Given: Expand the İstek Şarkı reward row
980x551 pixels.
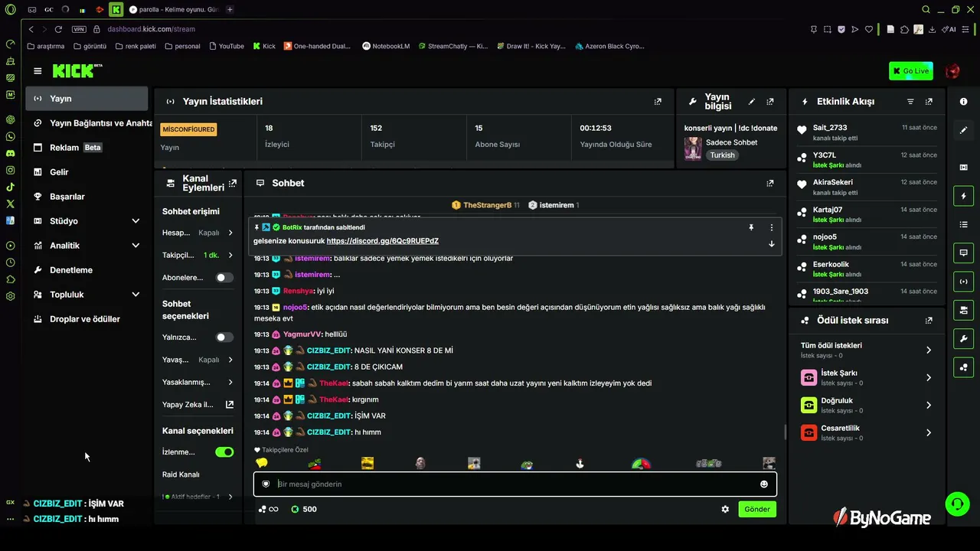Looking at the screenshot, I should coord(865,377).
